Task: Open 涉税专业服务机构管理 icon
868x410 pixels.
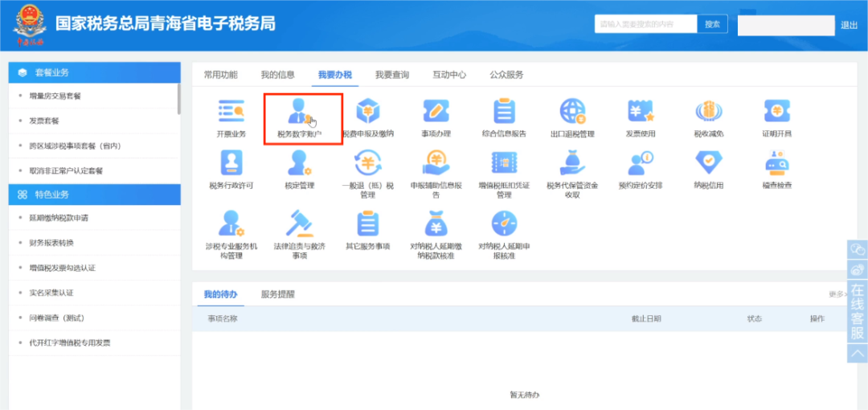Action: [x=231, y=223]
